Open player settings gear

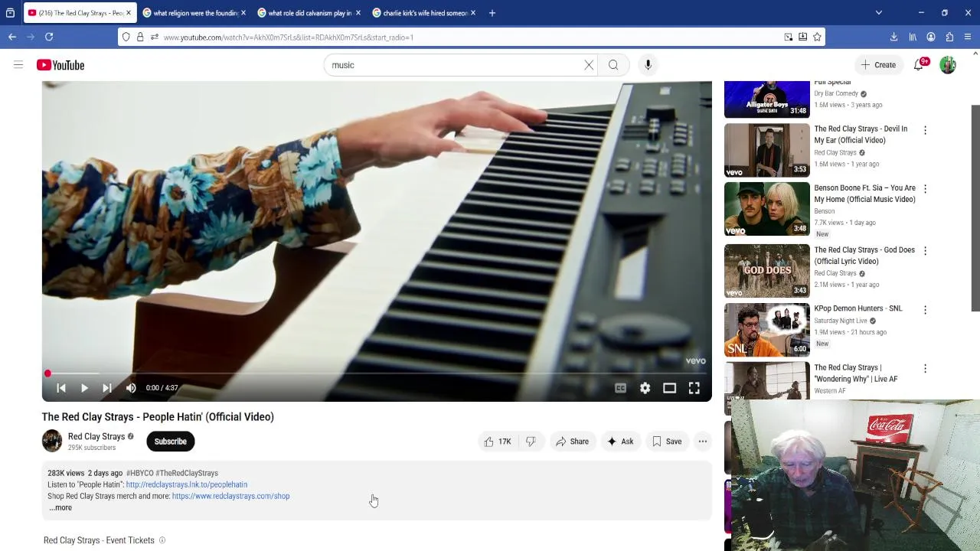[x=645, y=388]
